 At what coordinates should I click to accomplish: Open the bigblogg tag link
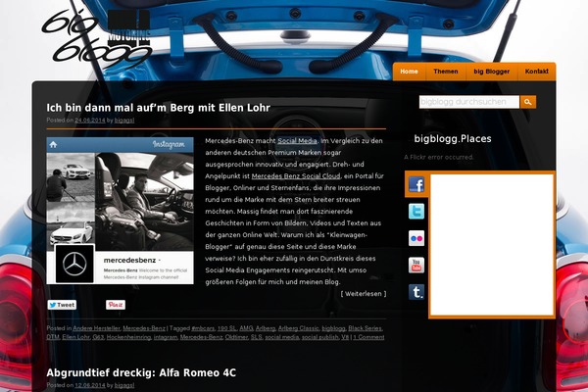334,328
